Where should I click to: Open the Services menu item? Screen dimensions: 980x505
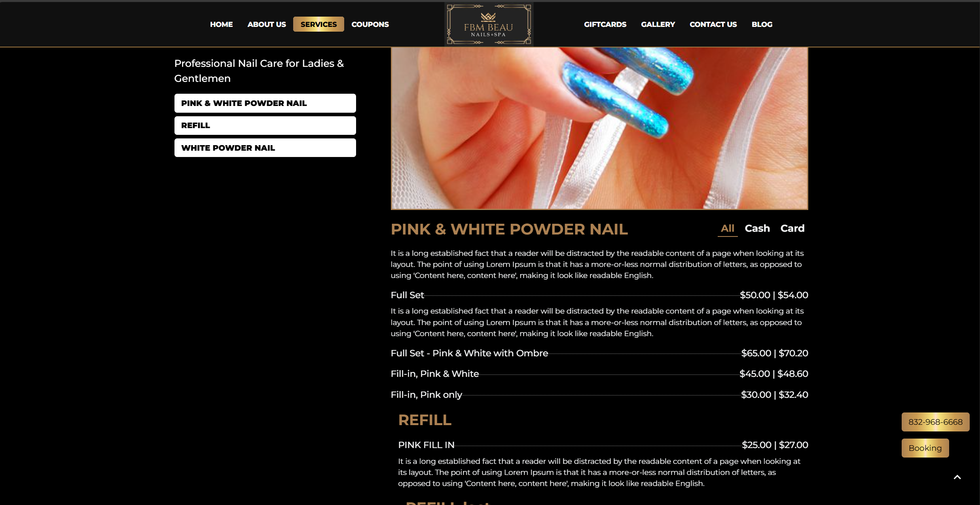point(318,24)
